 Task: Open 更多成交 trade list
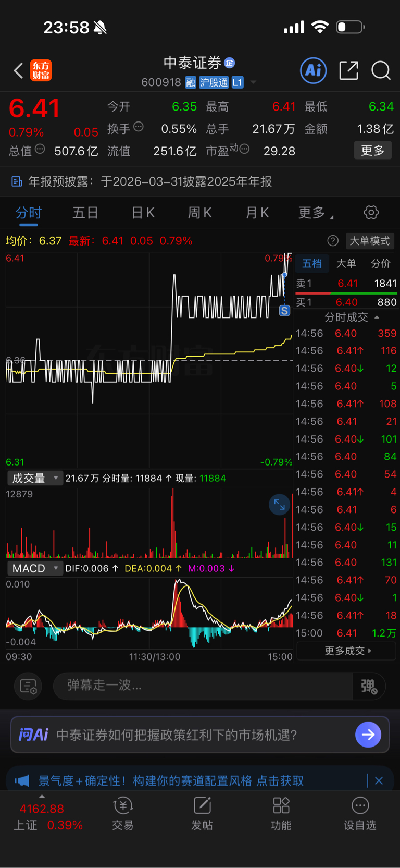point(346,651)
